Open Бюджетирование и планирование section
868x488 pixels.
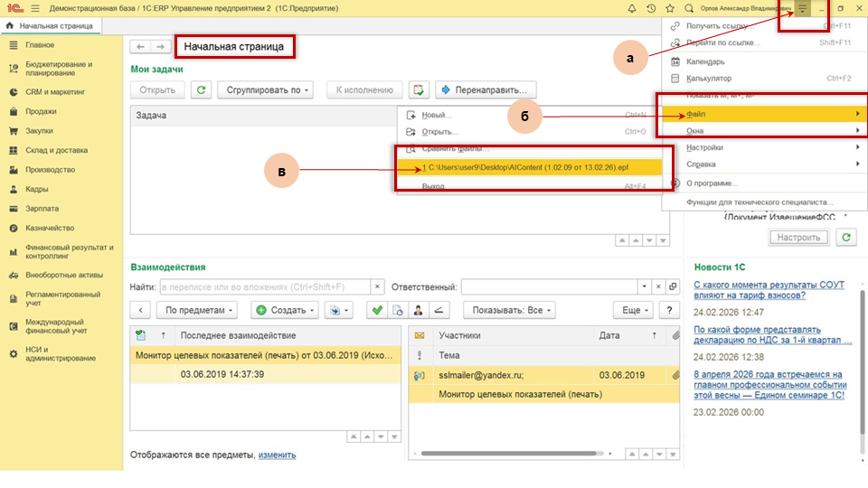(x=59, y=69)
